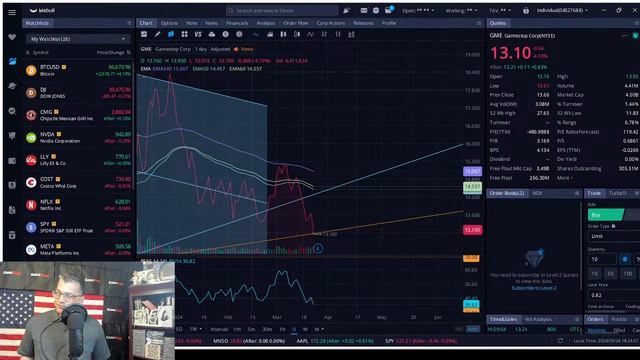Click the refresh icon in status bar
This screenshot has width=640, height=360.
click(x=560, y=340)
